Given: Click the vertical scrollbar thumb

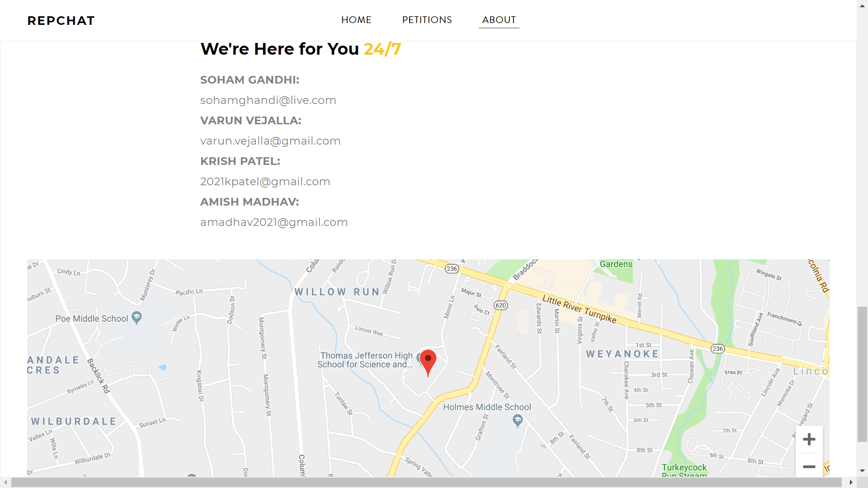Looking at the screenshot, I should click(862, 374).
